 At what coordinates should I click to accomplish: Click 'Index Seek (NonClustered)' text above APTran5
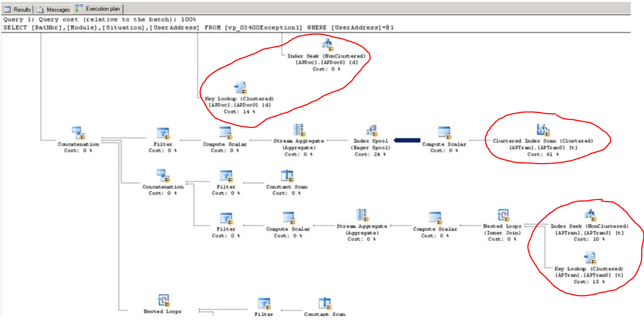pos(590,226)
